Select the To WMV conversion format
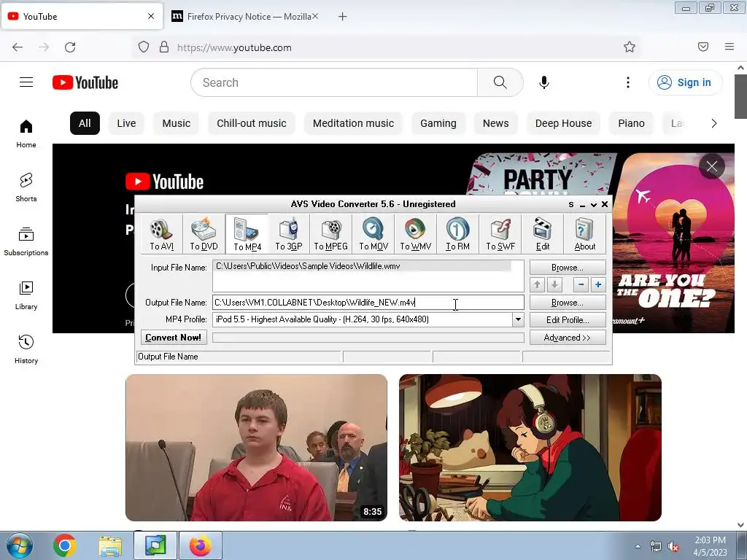747x560 pixels. pos(415,233)
